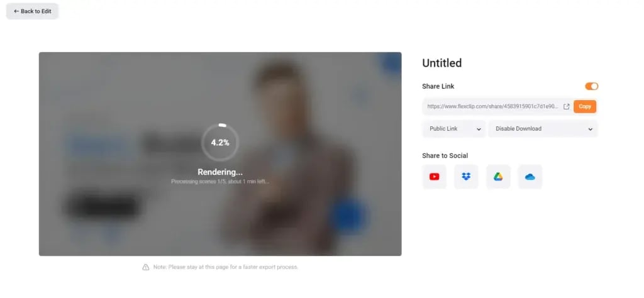Screen dimensions: 644x298
Task: Select the flexclip share URL field
Action: [x=493, y=106]
